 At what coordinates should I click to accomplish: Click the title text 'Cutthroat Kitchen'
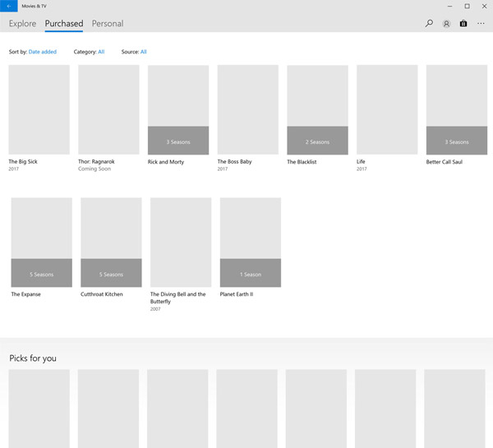coord(102,294)
